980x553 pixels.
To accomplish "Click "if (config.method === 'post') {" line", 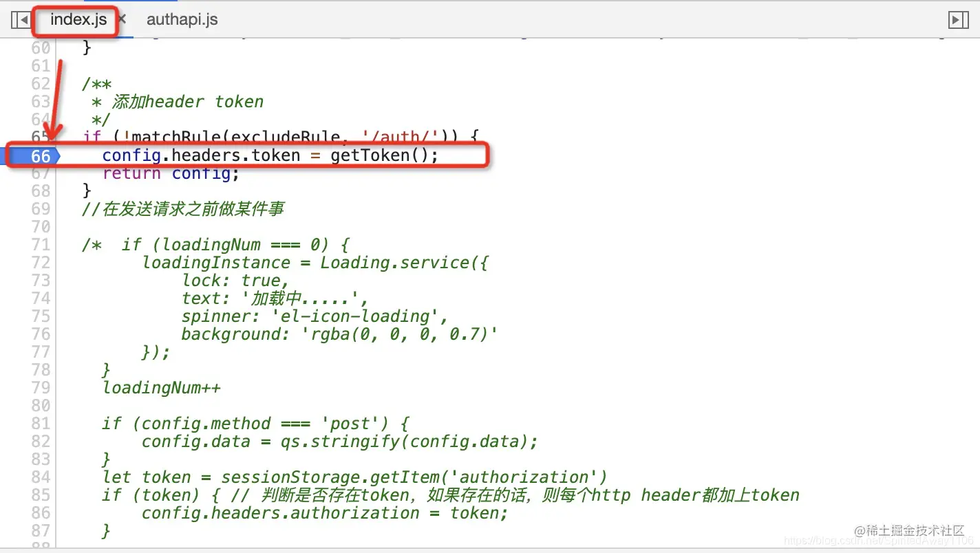I will 255,424.
